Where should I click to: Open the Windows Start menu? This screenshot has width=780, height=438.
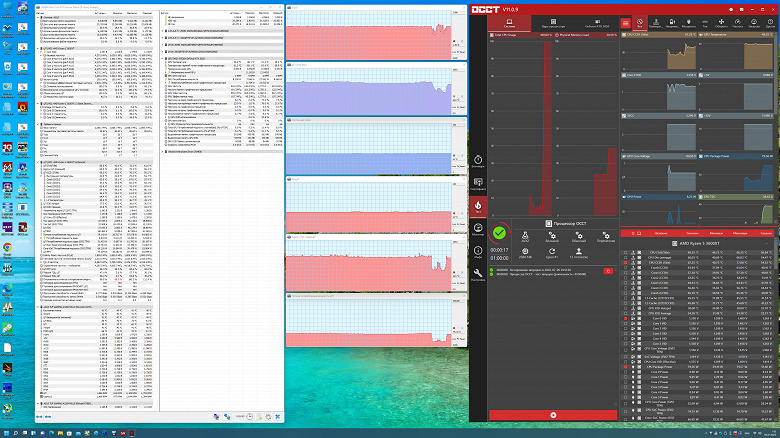pos(6,434)
